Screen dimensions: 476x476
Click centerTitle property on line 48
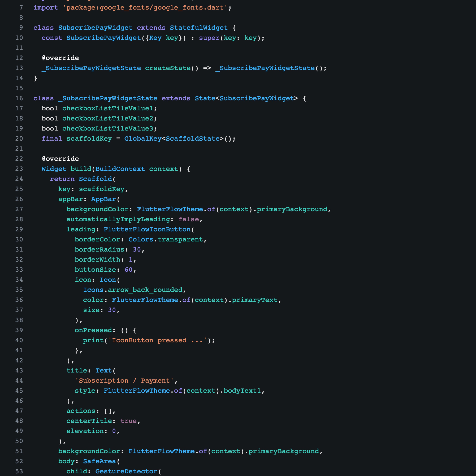(x=89, y=421)
